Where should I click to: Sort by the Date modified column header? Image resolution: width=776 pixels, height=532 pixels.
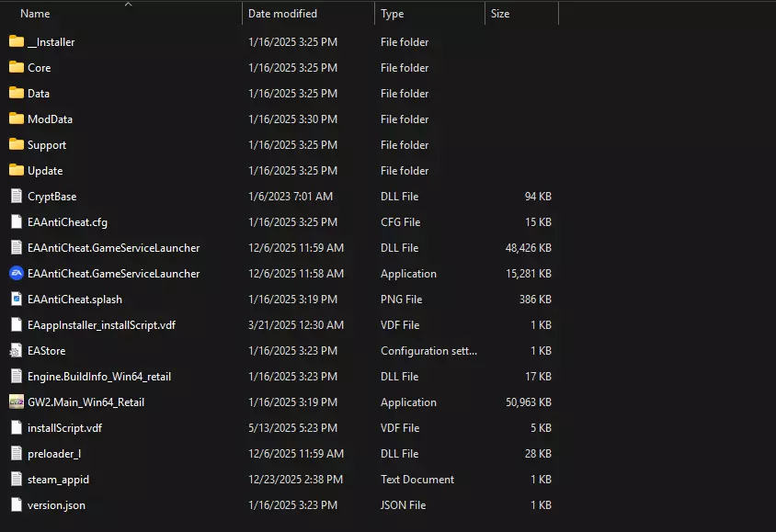click(282, 14)
